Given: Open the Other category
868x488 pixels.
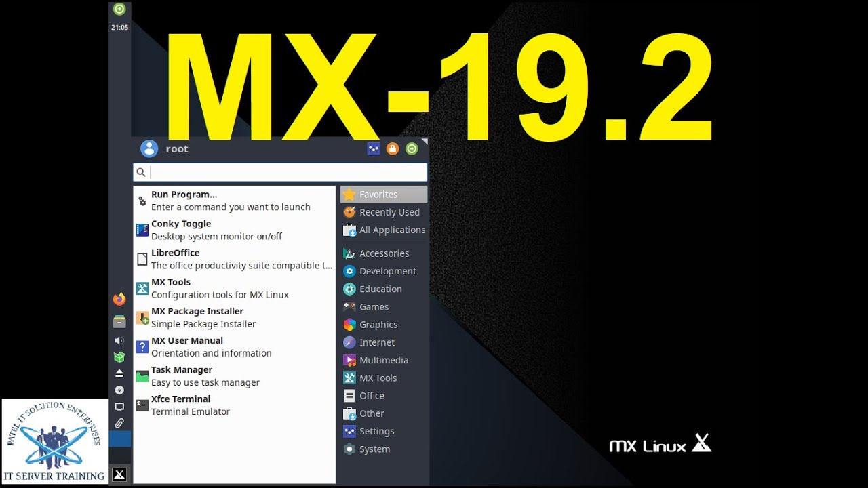Looking at the screenshot, I should tap(384, 413).
